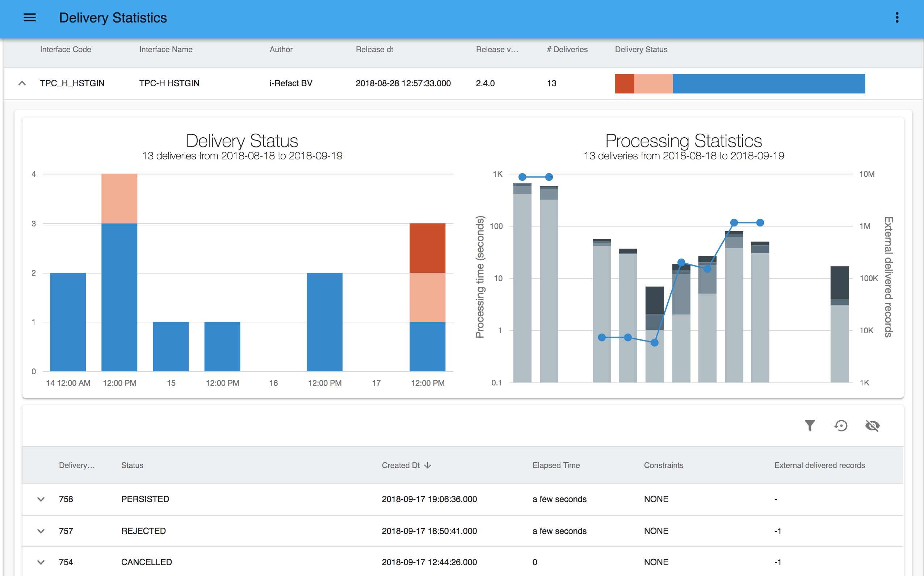Viewport: 924px width, 576px height.
Task: Open the hamburger navigation menu
Action: click(29, 17)
